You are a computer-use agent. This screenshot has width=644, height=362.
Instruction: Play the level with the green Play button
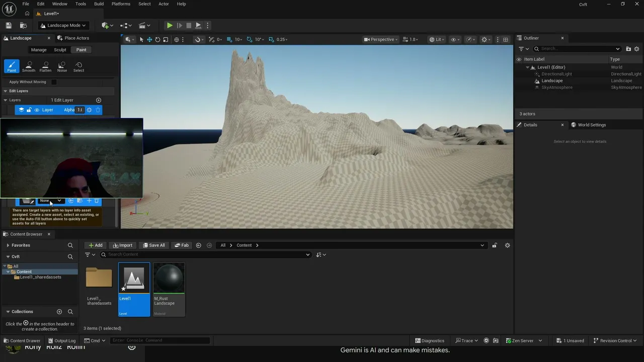point(170,25)
